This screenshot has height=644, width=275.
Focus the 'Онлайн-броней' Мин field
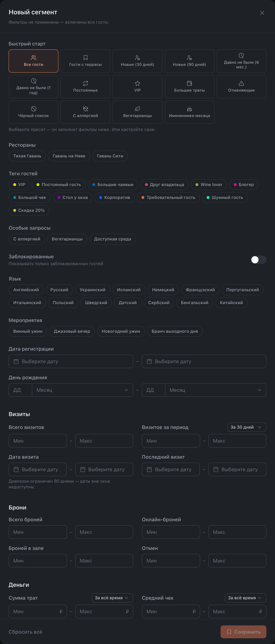[x=171, y=532]
